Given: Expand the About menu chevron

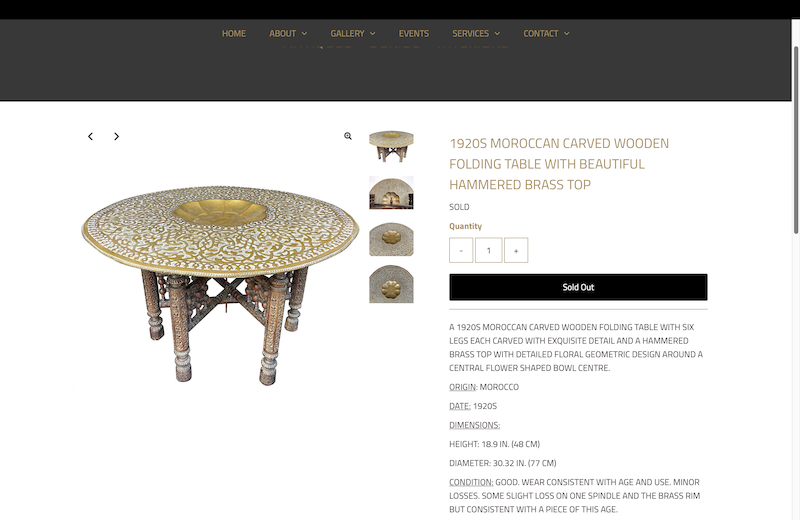Looking at the screenshot, I should 305,34.
